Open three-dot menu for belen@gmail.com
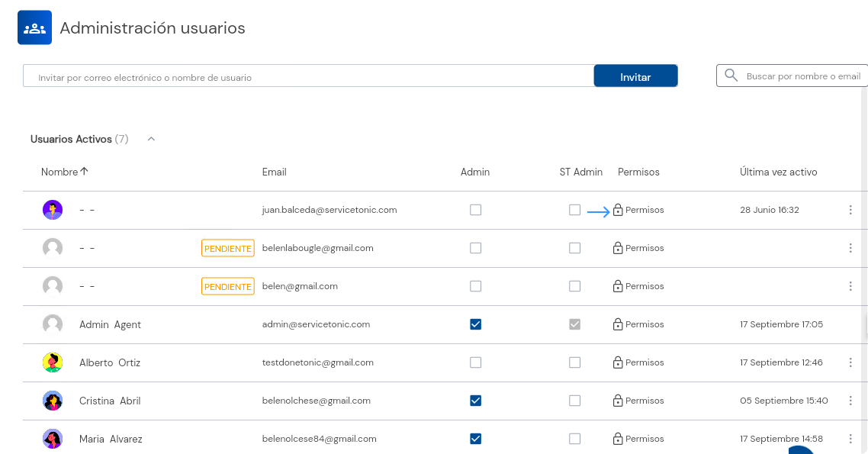Image resolution: width=868 pixels, height=454 pixels. coord(850,286)
